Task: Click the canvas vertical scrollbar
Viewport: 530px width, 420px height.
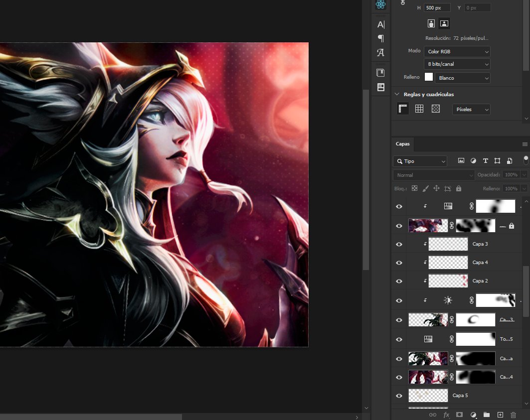Action: click(x=366, y=180)
